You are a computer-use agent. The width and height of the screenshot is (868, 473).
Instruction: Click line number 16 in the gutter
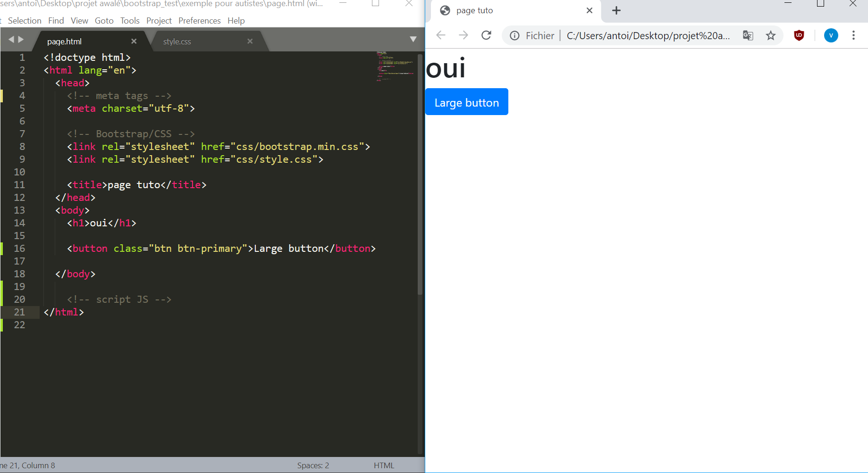pyautogui.click(x=19, y=249)
